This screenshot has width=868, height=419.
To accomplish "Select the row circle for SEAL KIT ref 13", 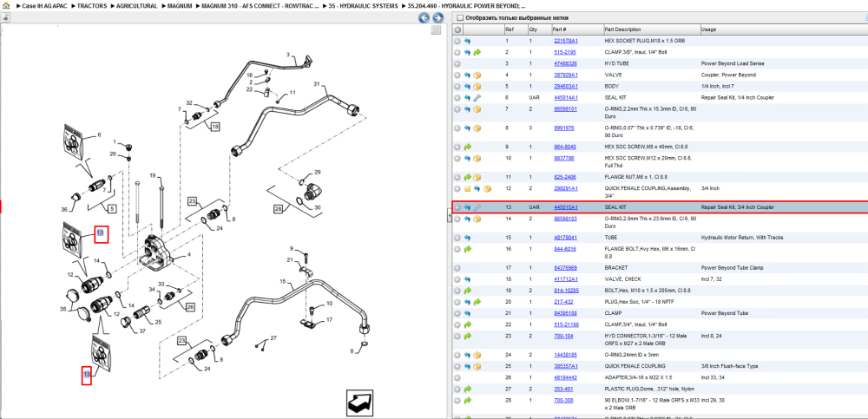I will click(x=457, y=208).
